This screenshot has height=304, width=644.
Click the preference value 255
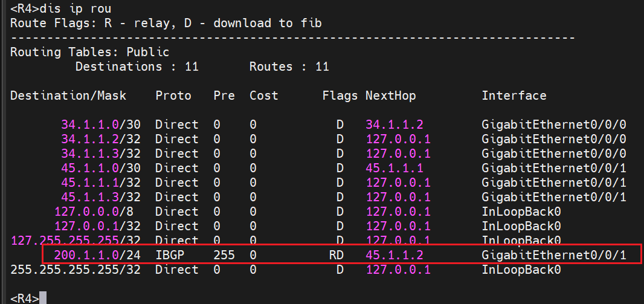click(224, 255)
